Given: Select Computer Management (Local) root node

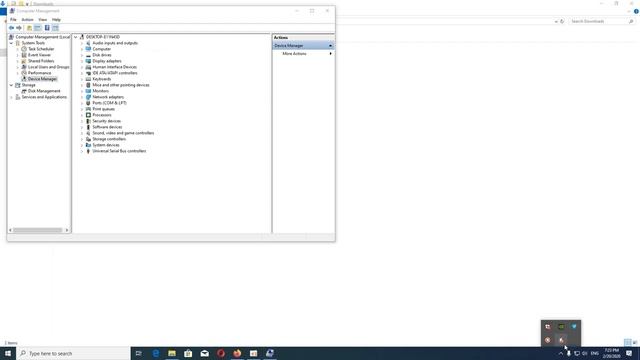Looking at the screenshot, I should coord(42,37).
